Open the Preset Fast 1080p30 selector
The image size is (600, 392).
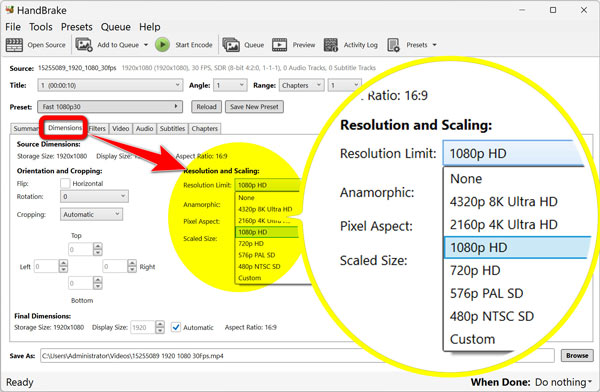click(x=110, y=106)
